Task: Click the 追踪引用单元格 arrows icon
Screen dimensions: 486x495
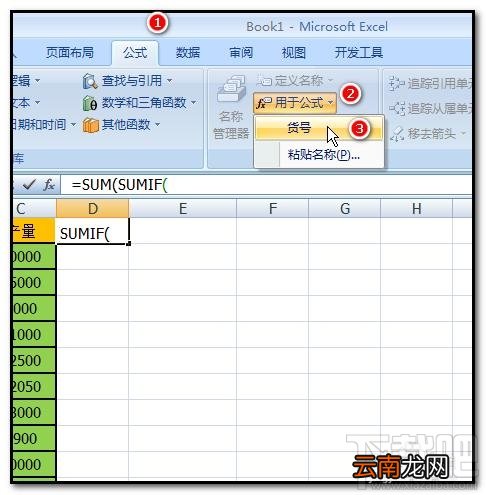Action: (x=396, y=83)
